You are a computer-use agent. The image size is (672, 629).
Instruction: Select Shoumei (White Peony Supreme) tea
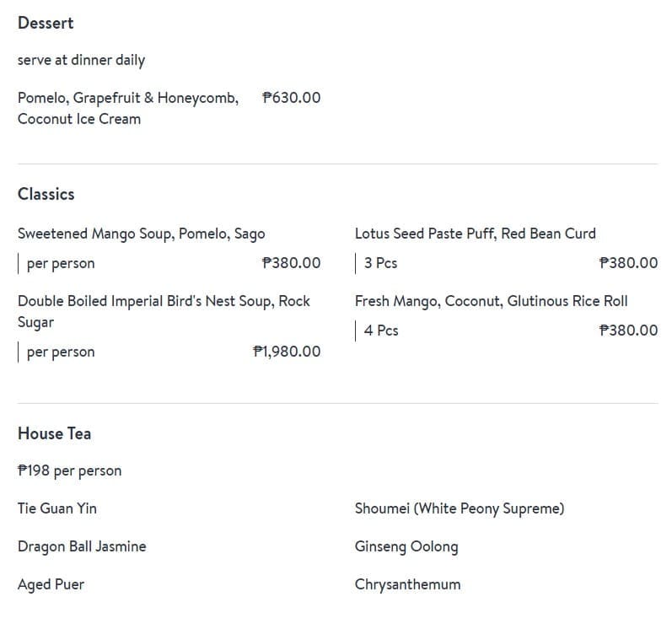pyautogui.click(x=460, y=508)
